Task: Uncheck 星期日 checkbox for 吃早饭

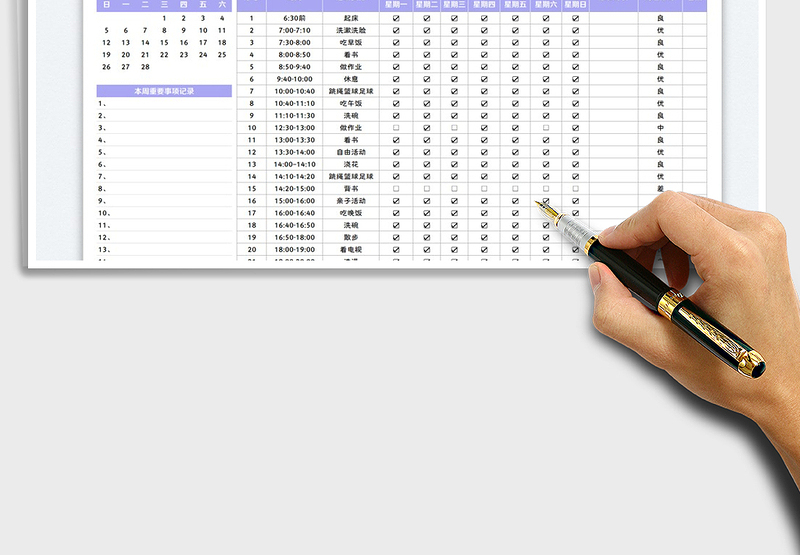Action: pyautogui.click(x=575, y=43)
